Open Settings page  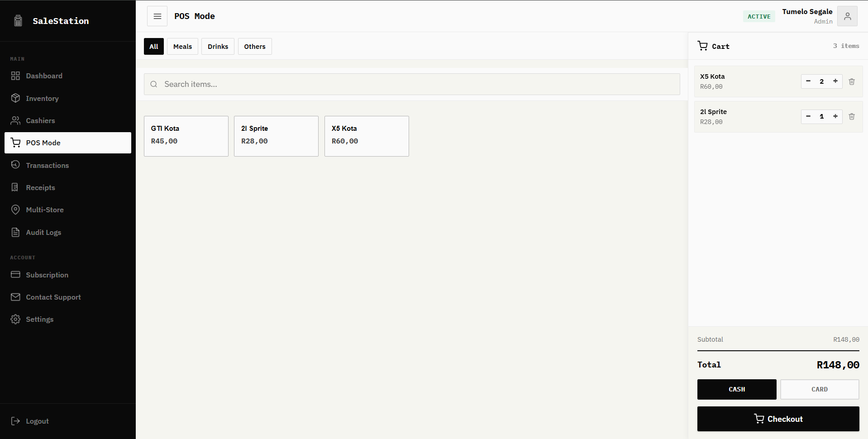(x=68, y=319)
